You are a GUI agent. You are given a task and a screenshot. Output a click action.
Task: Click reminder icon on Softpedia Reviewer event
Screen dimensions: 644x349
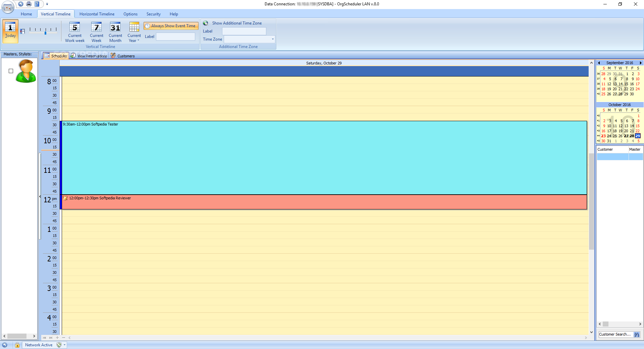point(65,198)
